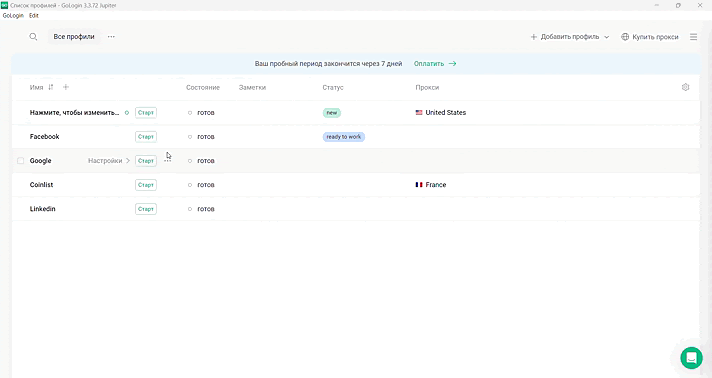712x378 pixels.
Task: Click the green status dot beside the first profile name
Action: click(127, 113)
